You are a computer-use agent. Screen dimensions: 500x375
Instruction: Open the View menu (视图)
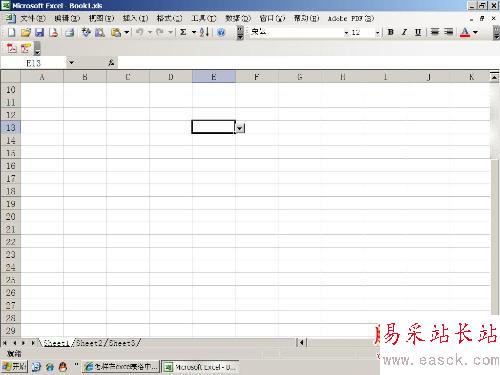pos(101,19)
